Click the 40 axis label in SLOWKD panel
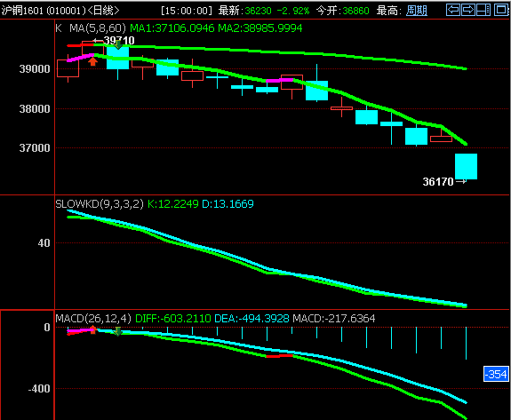 (44, 243)
